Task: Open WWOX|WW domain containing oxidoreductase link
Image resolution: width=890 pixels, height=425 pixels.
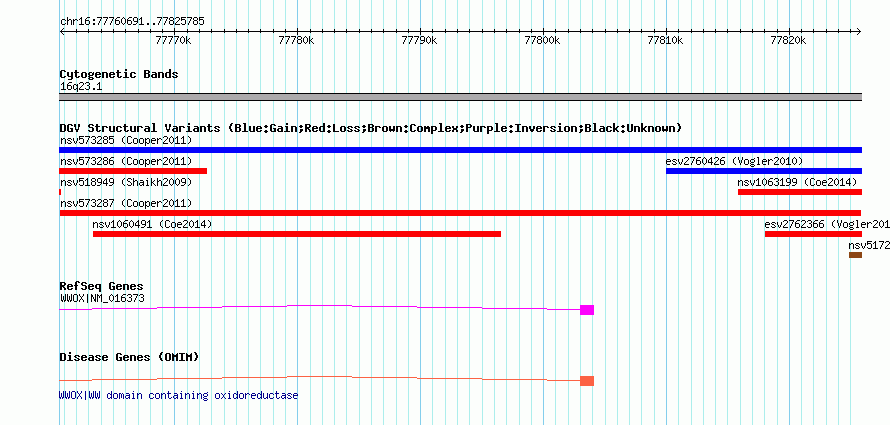Action: coord(178,395)
